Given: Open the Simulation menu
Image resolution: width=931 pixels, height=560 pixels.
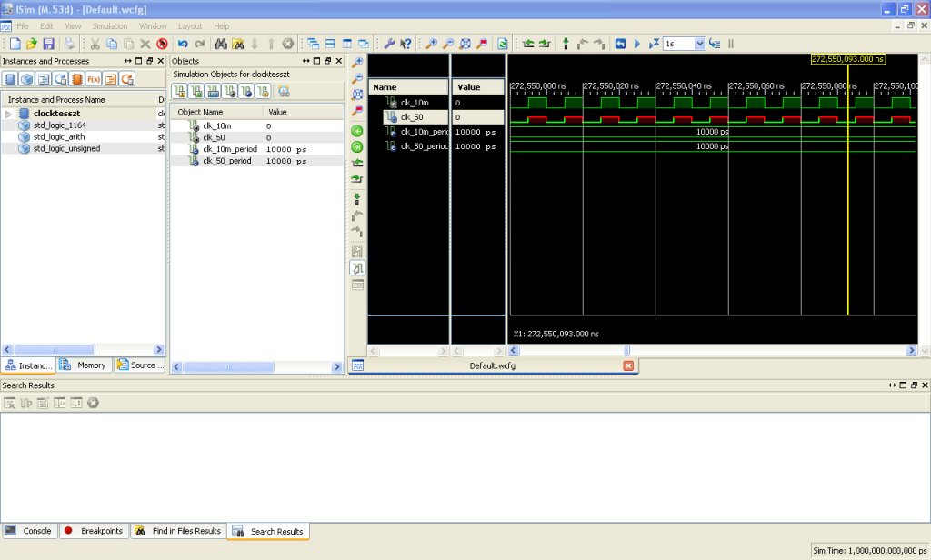Looking at the screenshot, I should coord(109,26).
